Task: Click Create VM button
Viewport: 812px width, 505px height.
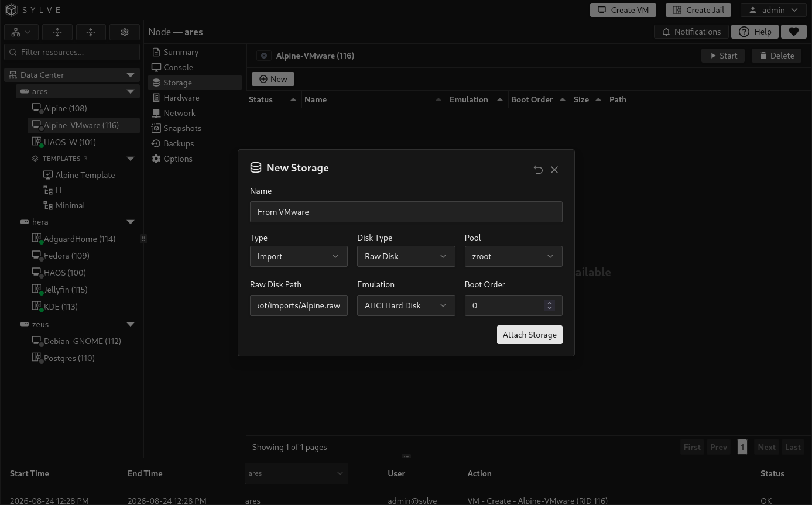Action: coord(623,10)
